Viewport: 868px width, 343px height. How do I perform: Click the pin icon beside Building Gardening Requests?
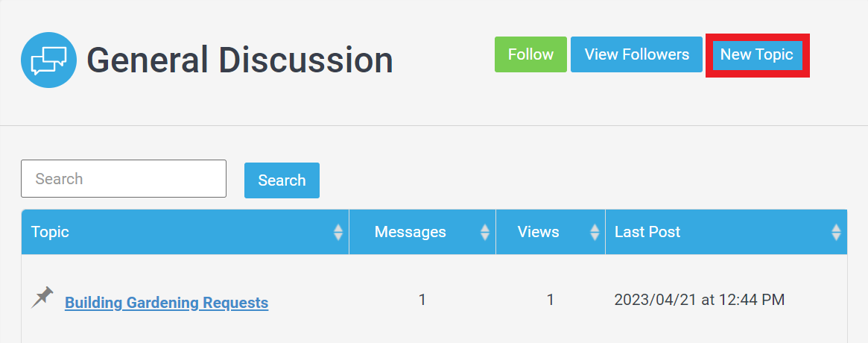(x=42, y=298)
